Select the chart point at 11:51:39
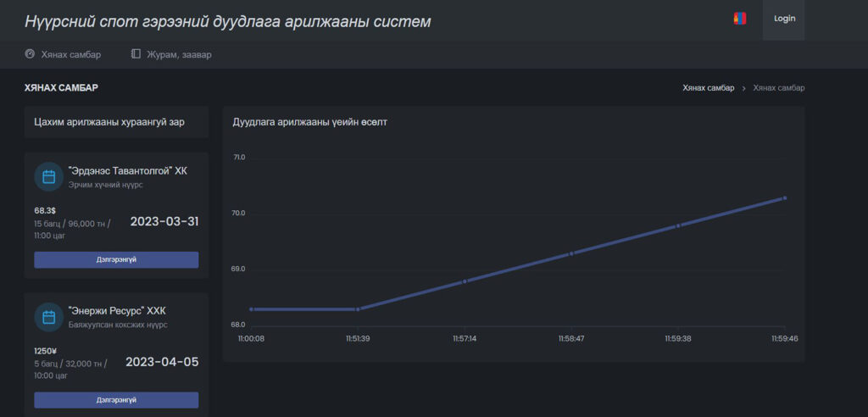The image size is (868, 417). click(x=358, y=309)
